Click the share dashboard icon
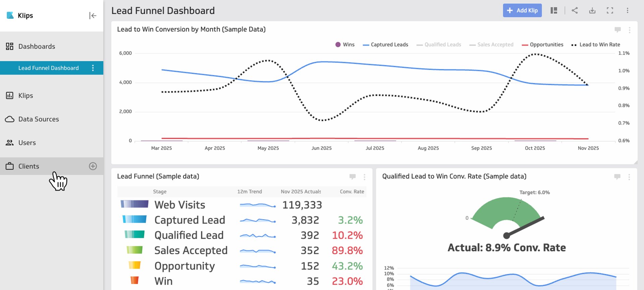644x290 pixels. point(575,11)
